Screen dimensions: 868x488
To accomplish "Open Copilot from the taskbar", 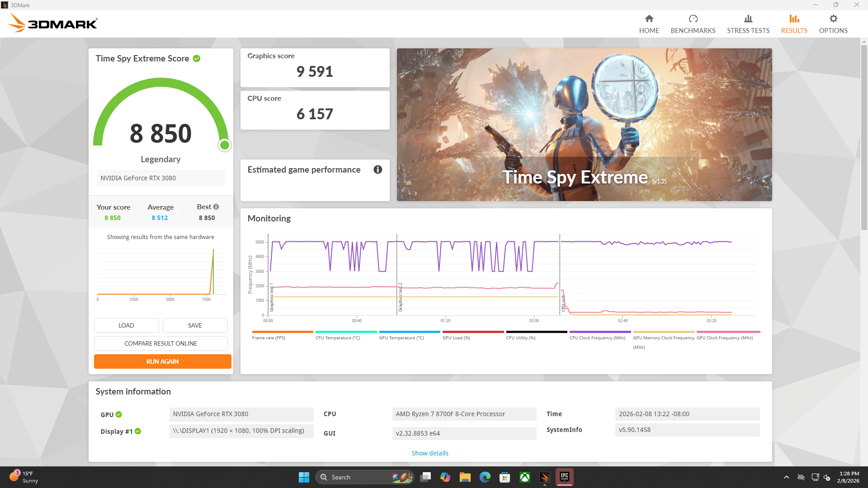I will pos(445,477).
